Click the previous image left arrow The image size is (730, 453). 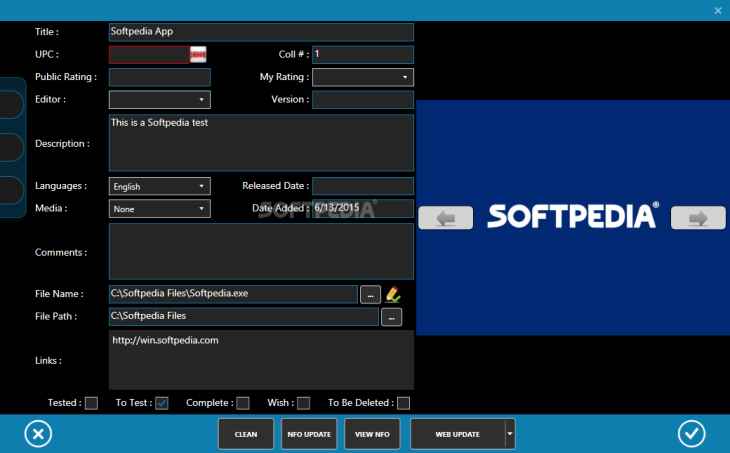(445, 218)
